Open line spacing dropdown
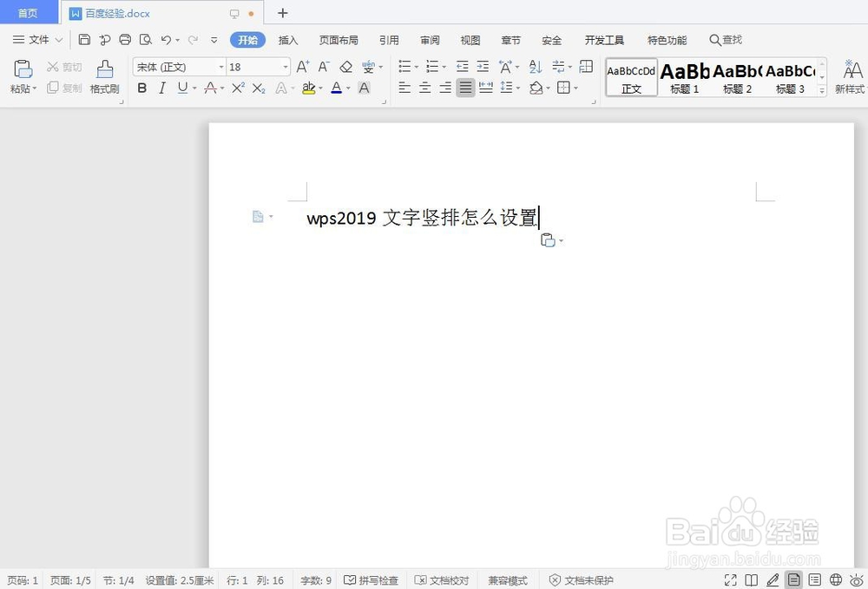 [x=518, y=88]
